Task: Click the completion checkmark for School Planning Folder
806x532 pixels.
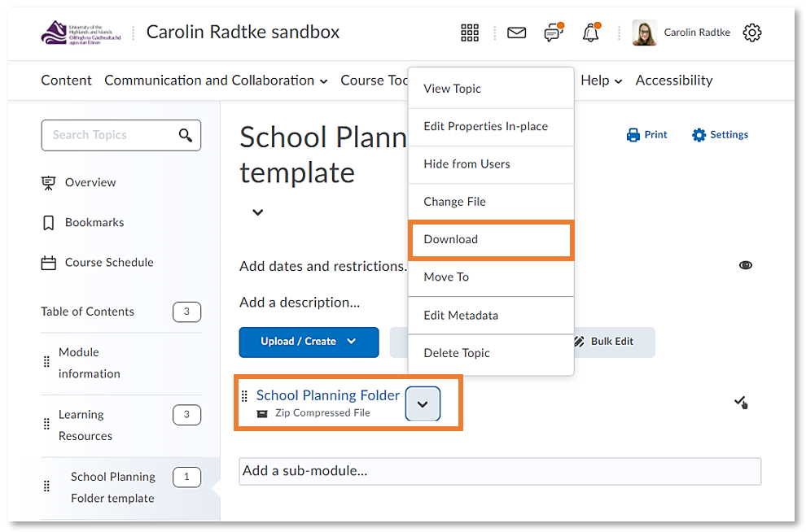Action: [x=740, y=399]
